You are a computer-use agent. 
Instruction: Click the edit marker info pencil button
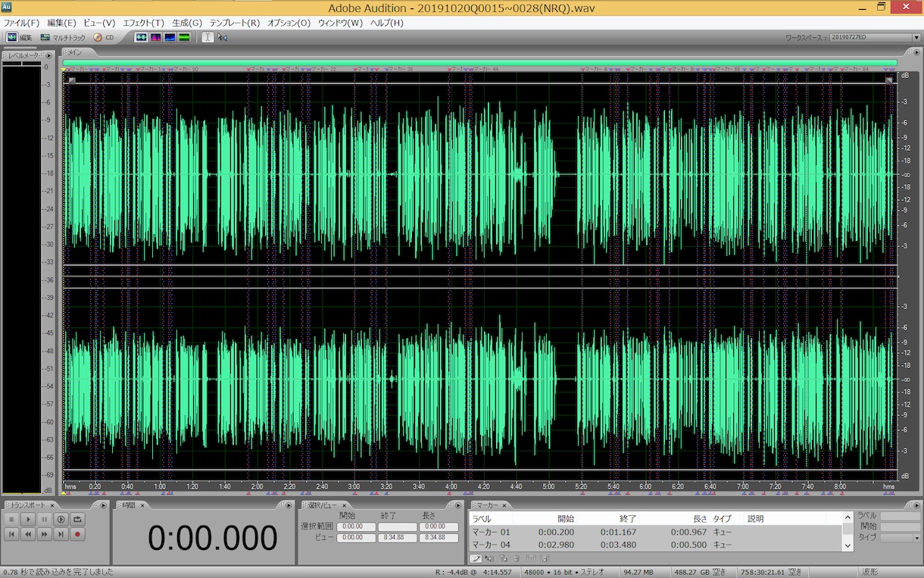point(476,559)
